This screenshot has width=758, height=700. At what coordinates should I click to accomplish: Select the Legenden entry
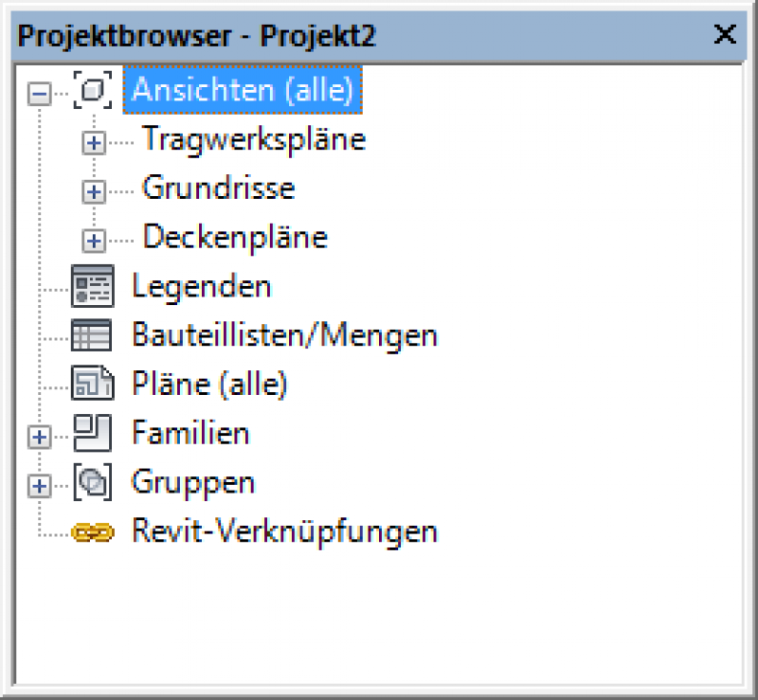pos(202,287)
